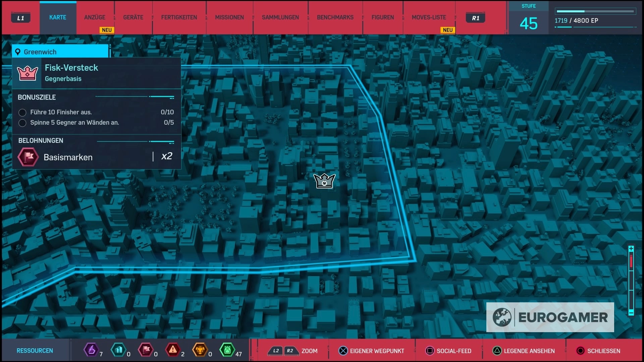Click the 0/10 finisher progress value
644x362 pixels.
167,112
